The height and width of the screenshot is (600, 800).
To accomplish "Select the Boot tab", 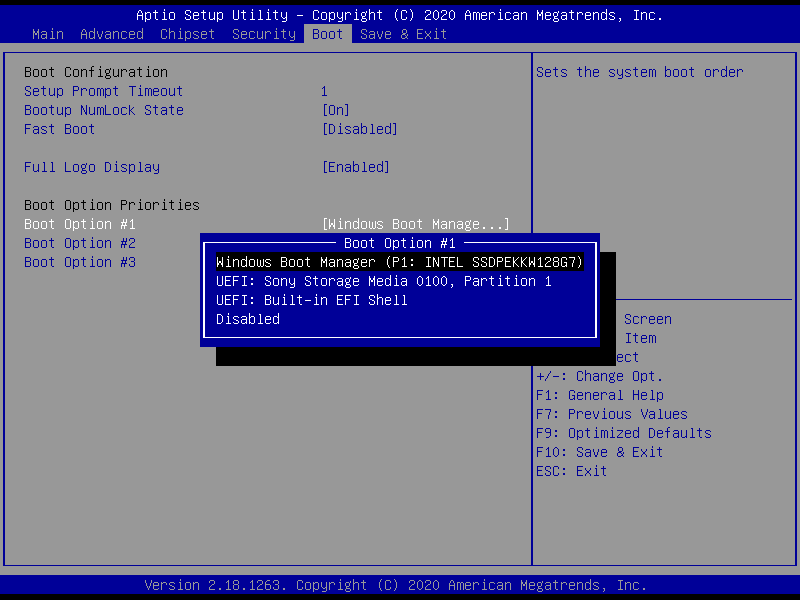I will (328, 34).
